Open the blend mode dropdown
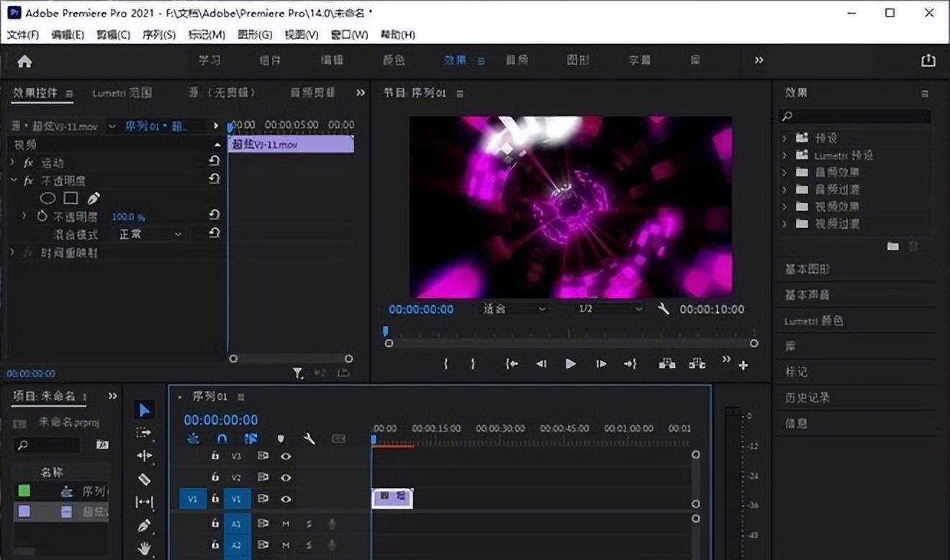The image size is (950, 560). (x=148, y=234)
